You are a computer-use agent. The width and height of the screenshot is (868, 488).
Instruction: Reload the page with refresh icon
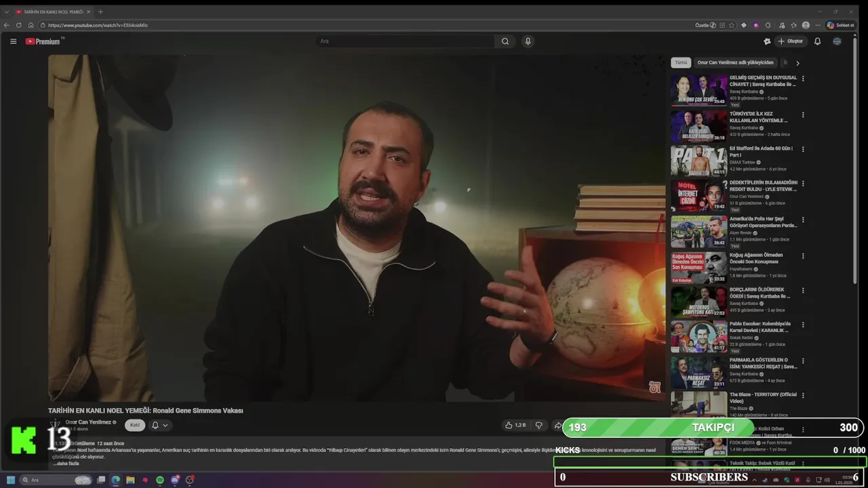point(19,25)
